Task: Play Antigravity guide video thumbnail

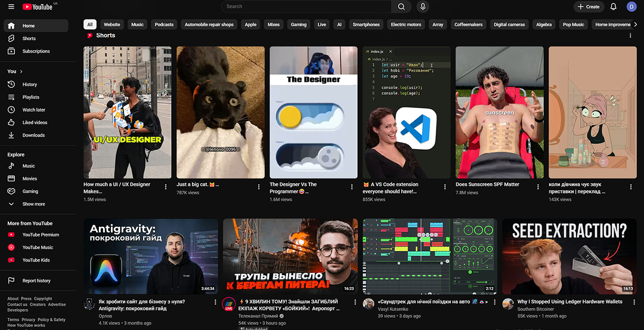Action: 151,257
